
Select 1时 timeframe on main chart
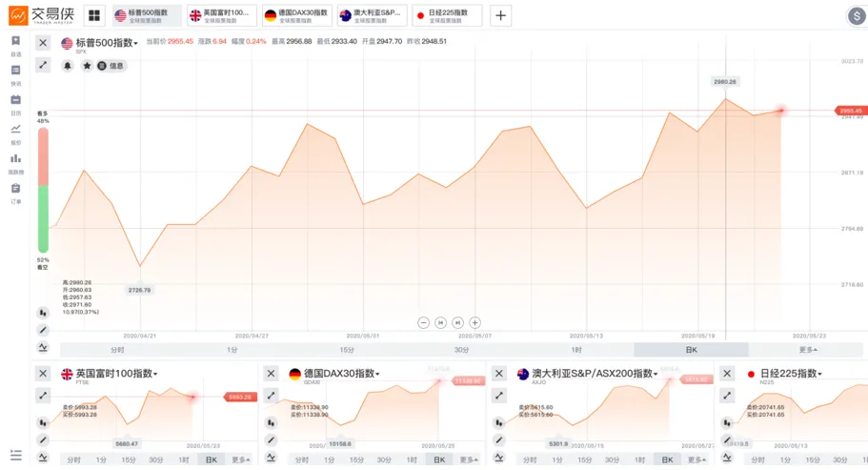(576, 350)
